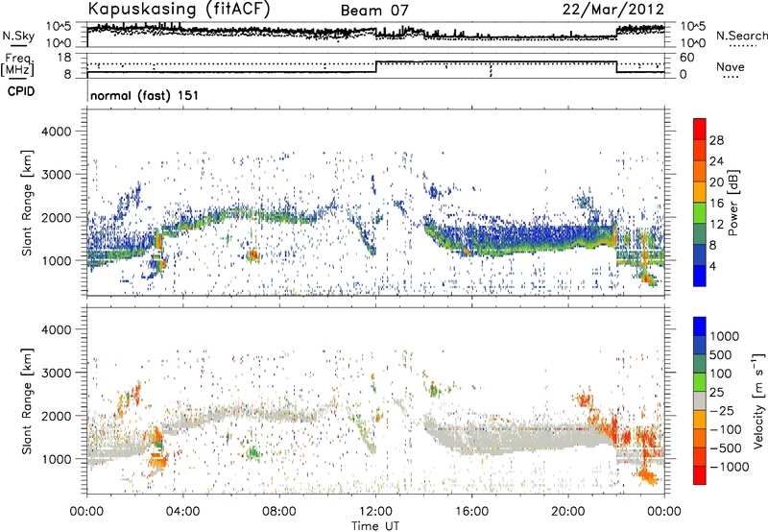Viewport: 768px width, 532px height.
Task: Click the date '22/Mar/2012'
Action: click(x=613, y=10)
